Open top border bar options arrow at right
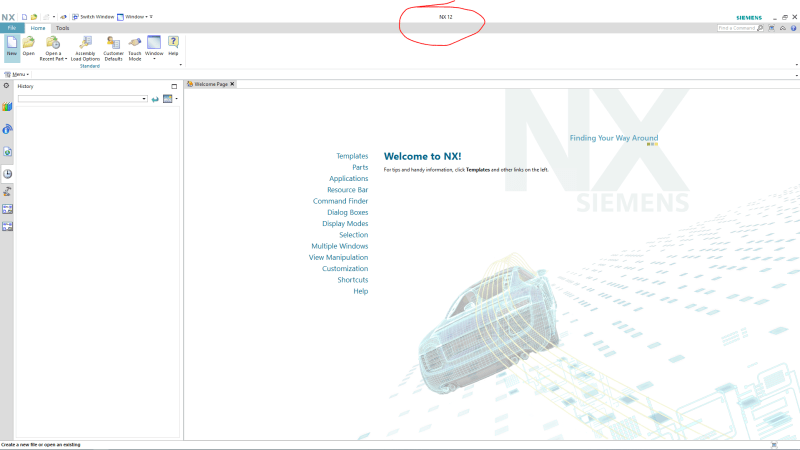This screenshot has height=450, width=800. point(797,75)
